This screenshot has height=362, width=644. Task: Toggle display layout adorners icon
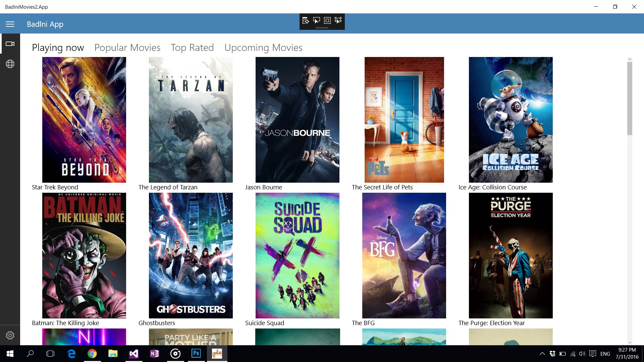click(327, 21)
